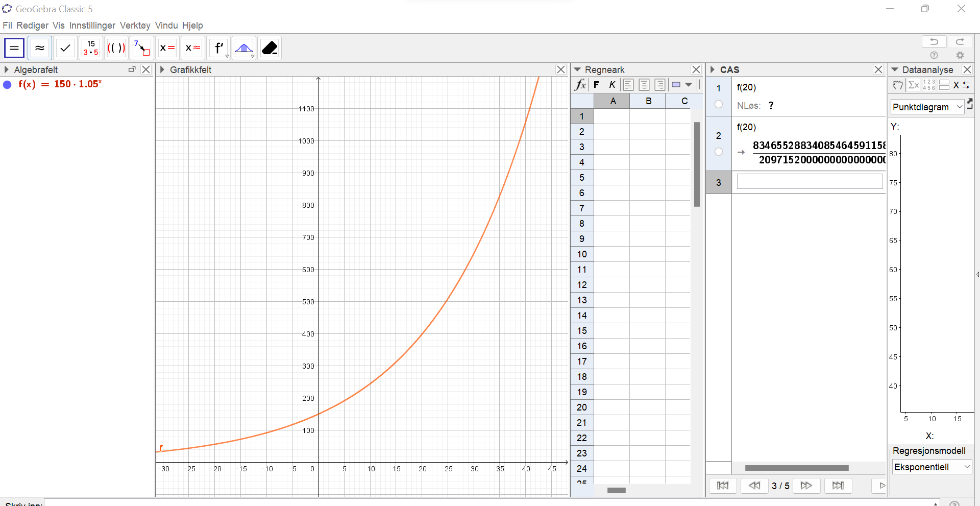Export plot with the arrow icon beside Punktdiagram
Image resolution: width=980 pixels, height=506 pixels.
(970, 104)
